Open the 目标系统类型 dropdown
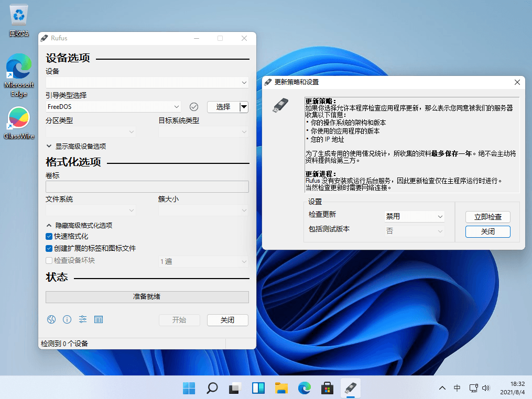 point(203,131)
